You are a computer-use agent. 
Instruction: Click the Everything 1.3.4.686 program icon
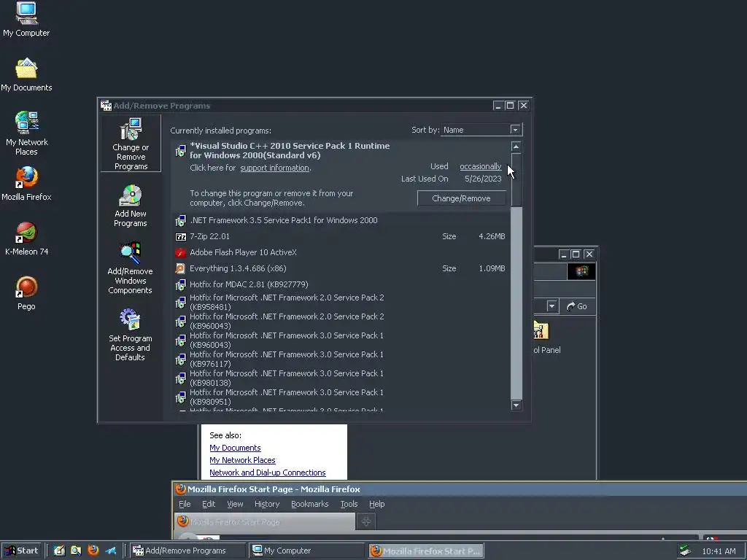pos(181,268)
